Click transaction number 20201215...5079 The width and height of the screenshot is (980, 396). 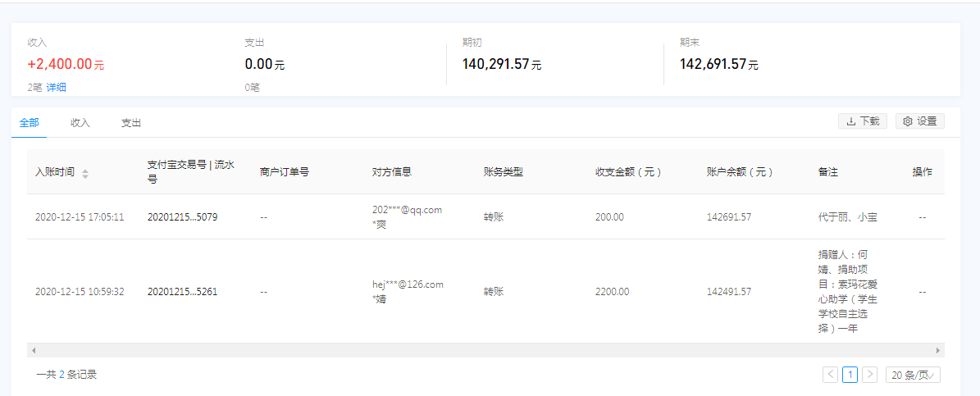(183, 216)
